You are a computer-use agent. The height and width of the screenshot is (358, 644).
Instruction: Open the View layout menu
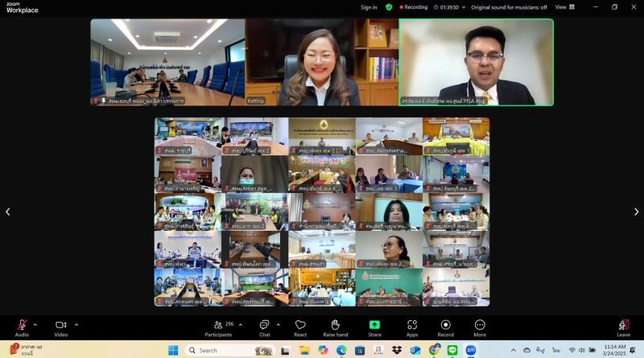pos(563,7)
